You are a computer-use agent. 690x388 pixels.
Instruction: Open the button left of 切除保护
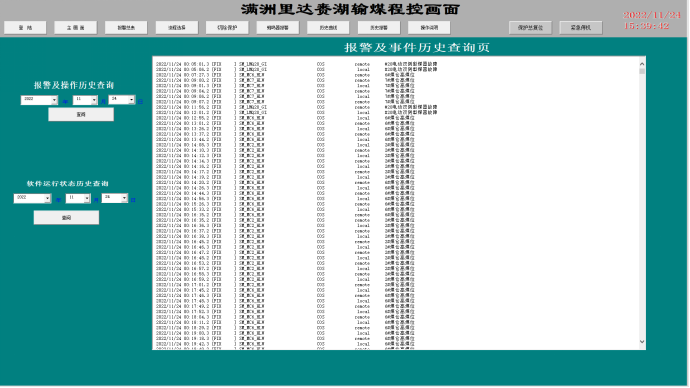(176, 27)
